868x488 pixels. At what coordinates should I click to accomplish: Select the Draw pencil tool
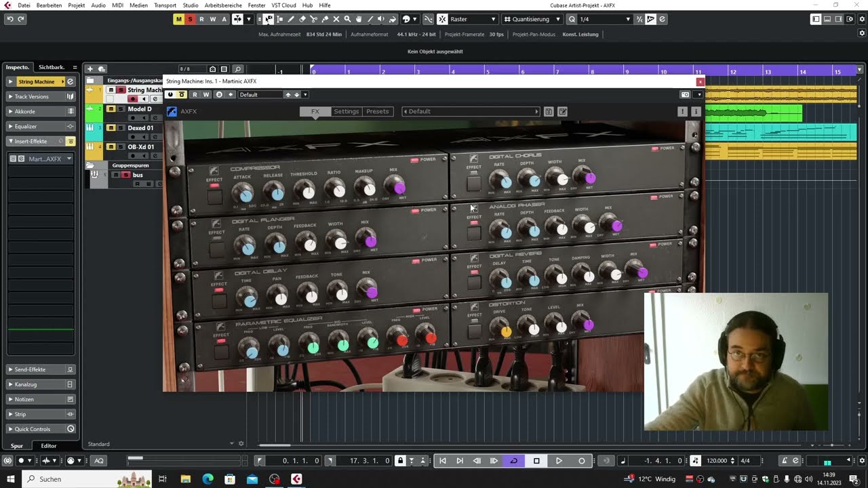291,19
